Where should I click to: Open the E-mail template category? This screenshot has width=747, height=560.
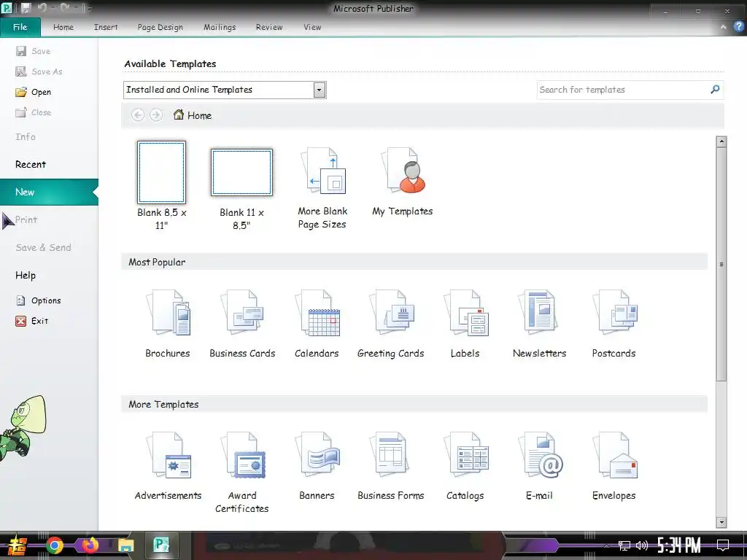(539, 466)
